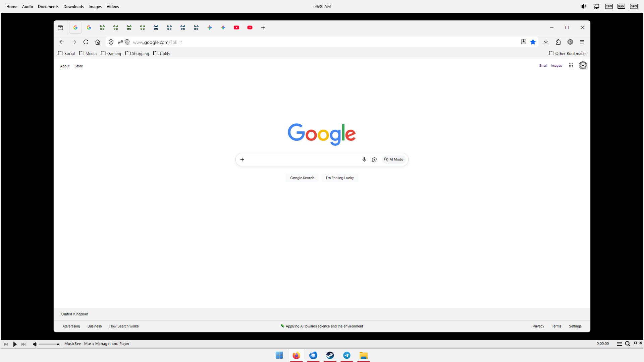Mute the MusicBee volume speaker
The image size is (644, 362).
click(35, 344)
